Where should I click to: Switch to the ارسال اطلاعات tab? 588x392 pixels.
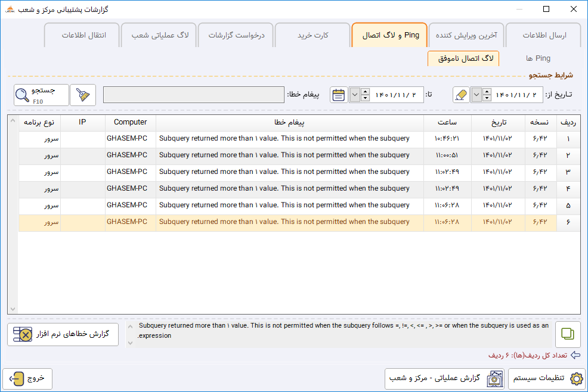point(544,35)
